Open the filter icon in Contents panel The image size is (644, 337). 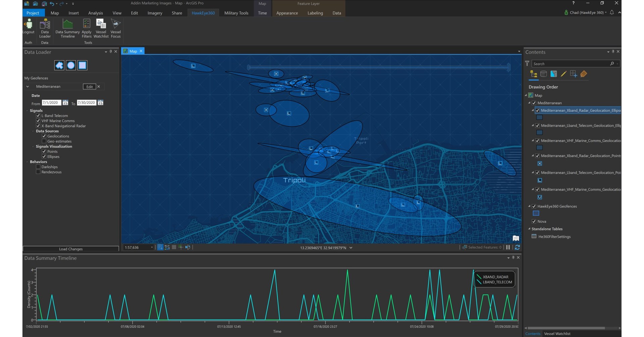[527, 63]
